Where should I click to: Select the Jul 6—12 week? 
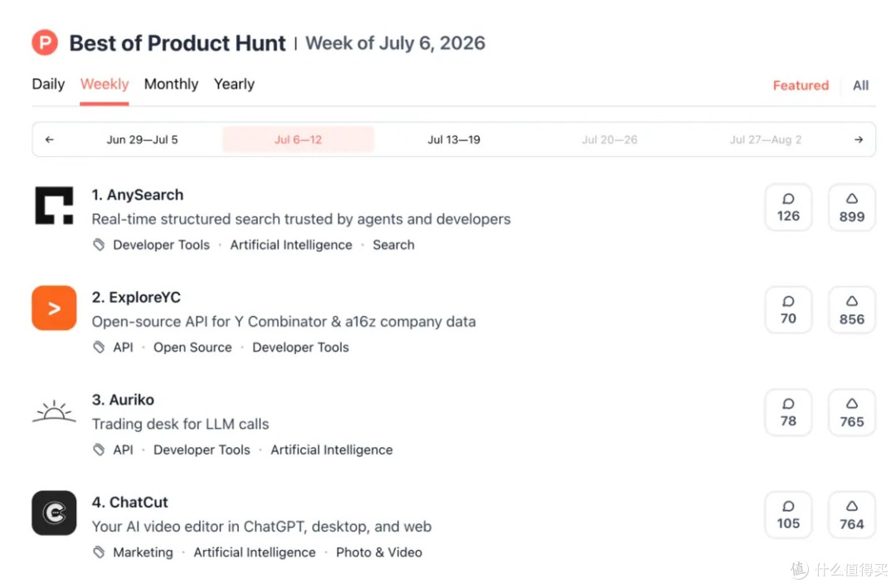point(299,139)
